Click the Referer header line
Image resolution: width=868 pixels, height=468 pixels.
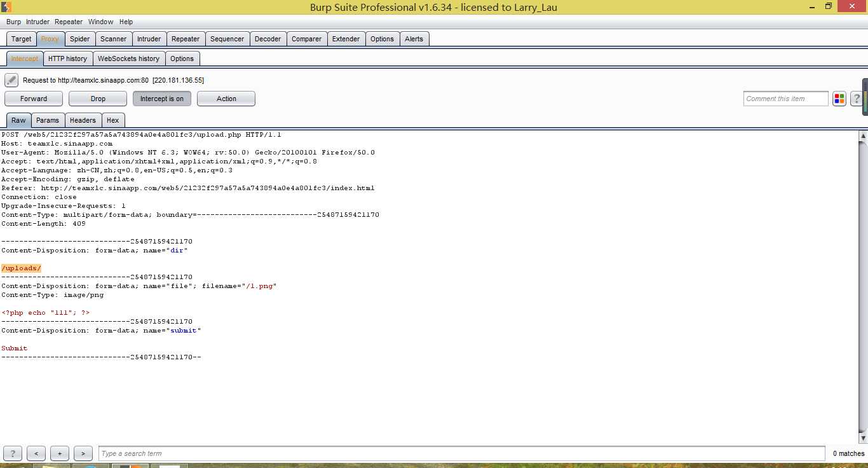point(188,188)
